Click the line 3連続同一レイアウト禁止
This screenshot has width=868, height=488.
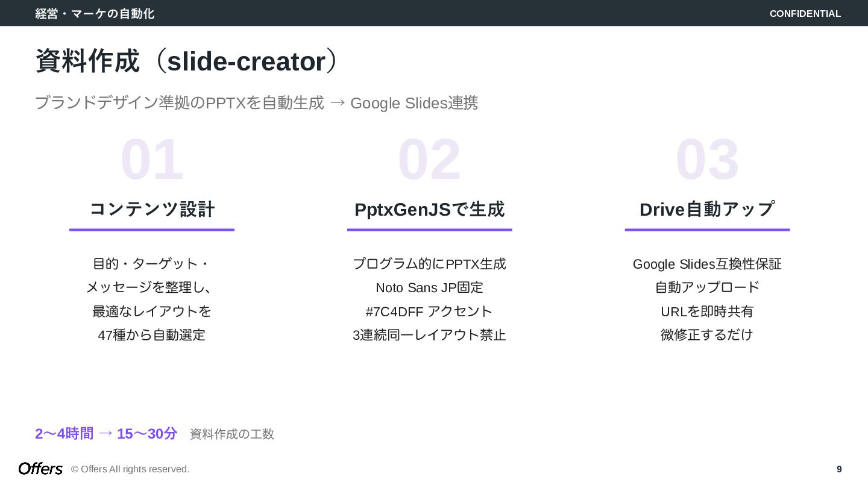click(x=429, y=335)
